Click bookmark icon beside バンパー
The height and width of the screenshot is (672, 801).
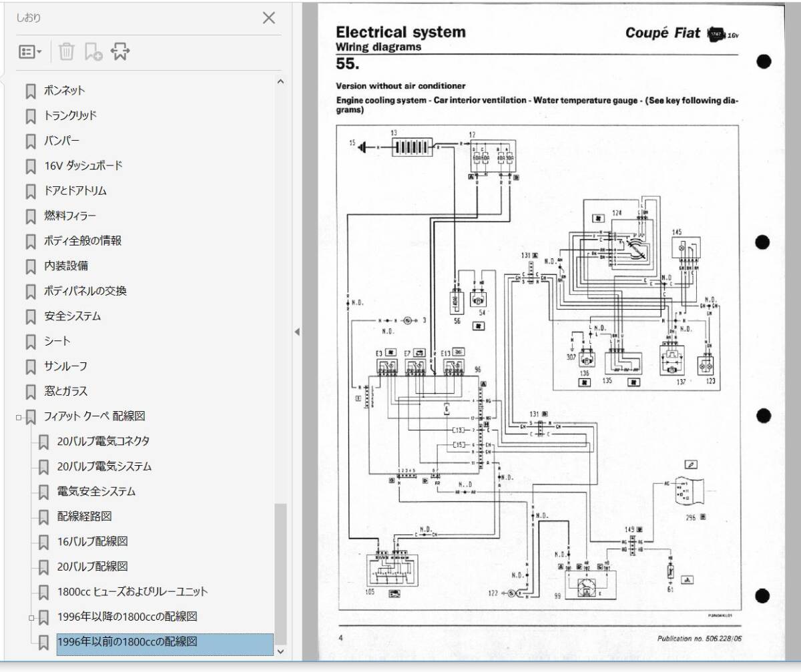pos(31,141)
